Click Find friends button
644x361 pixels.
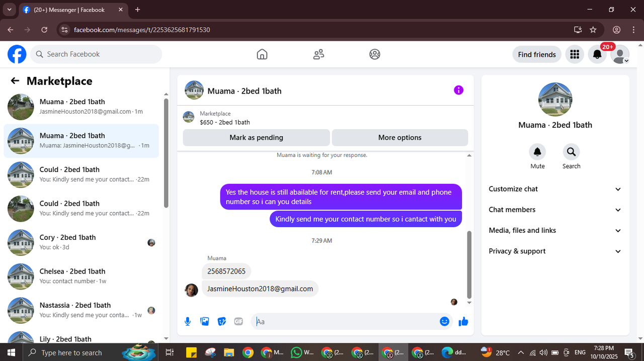537,54
